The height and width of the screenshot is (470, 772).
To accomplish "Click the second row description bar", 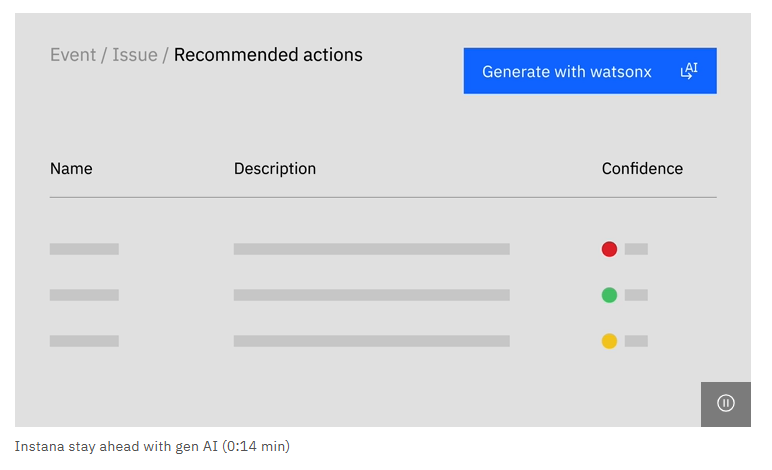I will pos(371,295).
